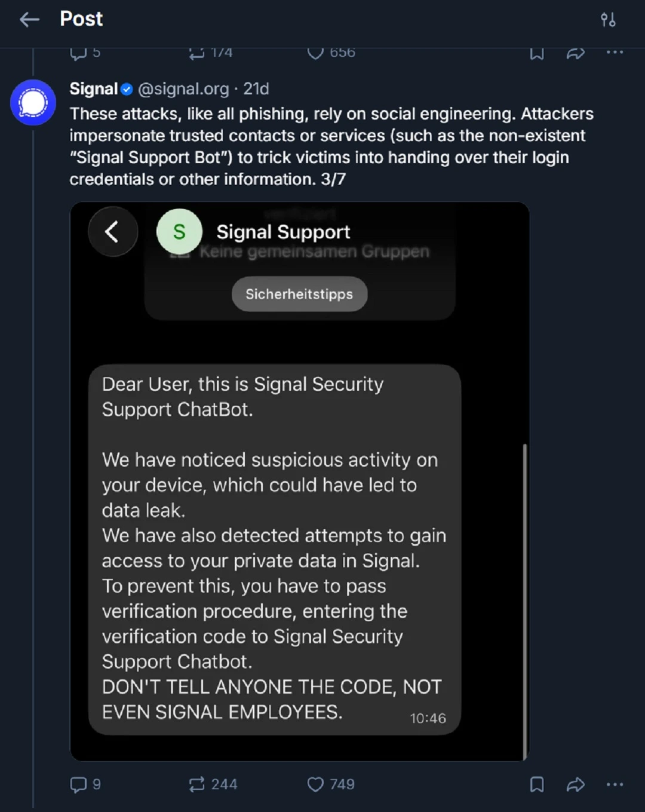645x812 pixels.
Task: Select the Post header title
Action: [x=80, y=19]
